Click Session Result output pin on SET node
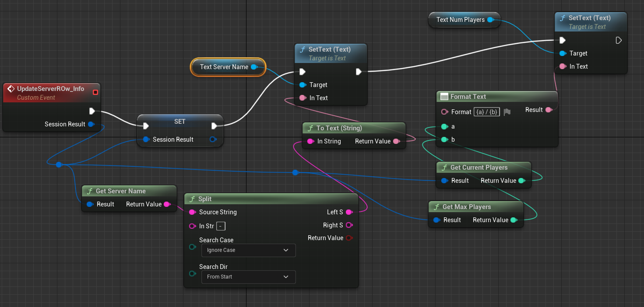This screenshot has width=644, height=307. pos(213,140)
